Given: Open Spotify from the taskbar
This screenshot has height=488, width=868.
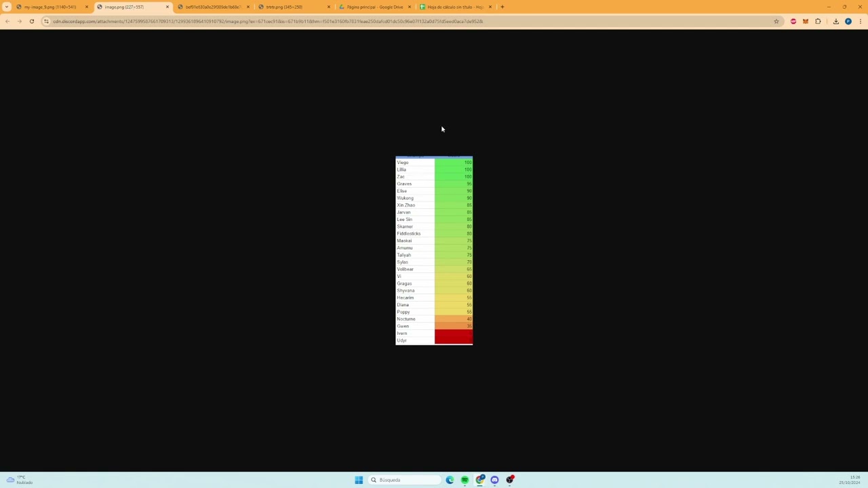Looking at the screenshot, I should point(465,480).
